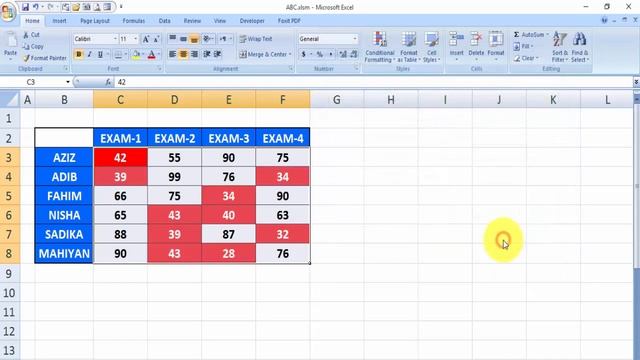Open folder icon in quick access toolbar
This screenshot has height=360, width=640.
coord(76,7)
